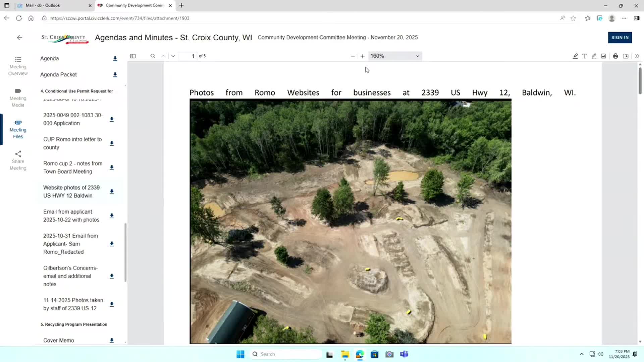Click the zoom out minus button

click(353, 56)
